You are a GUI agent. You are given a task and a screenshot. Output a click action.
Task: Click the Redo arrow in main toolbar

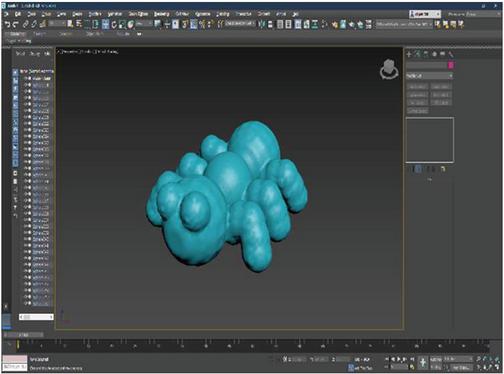(x=16, y=24)
